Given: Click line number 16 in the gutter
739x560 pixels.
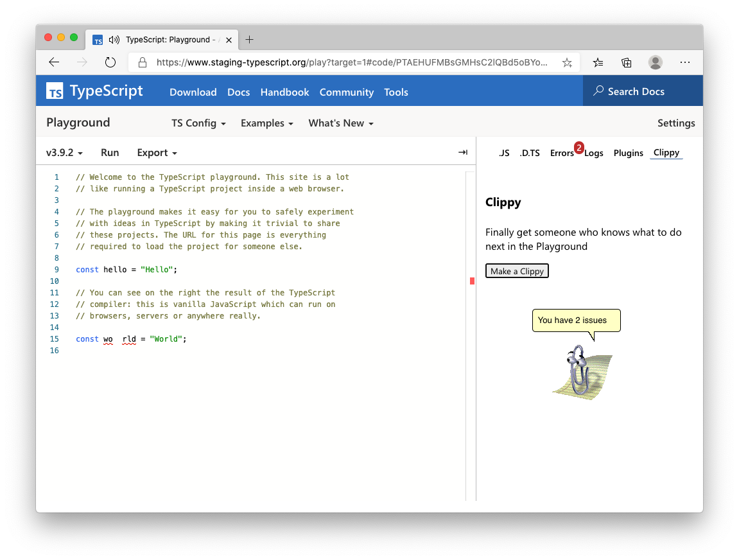Looking at the screenshot, I should [54, 350].
